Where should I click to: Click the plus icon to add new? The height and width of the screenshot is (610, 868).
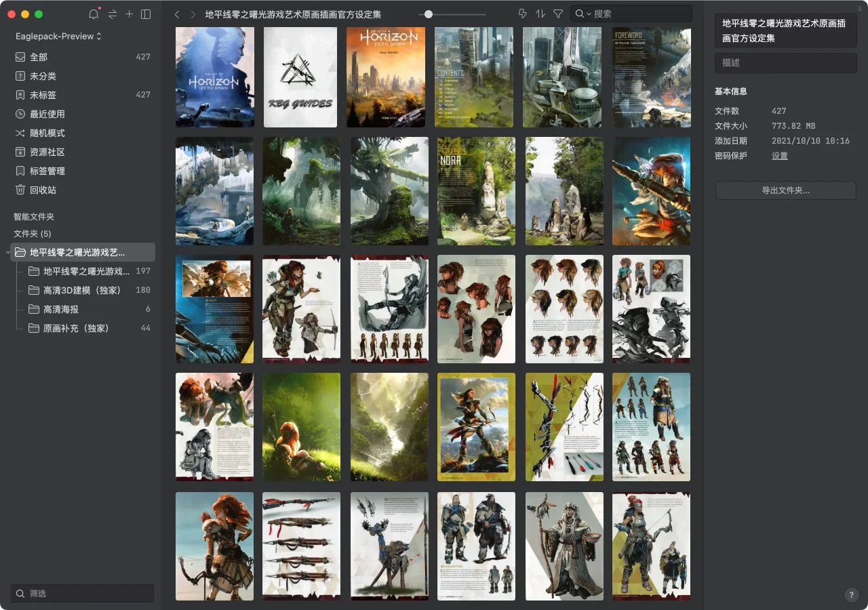point(129,14)
